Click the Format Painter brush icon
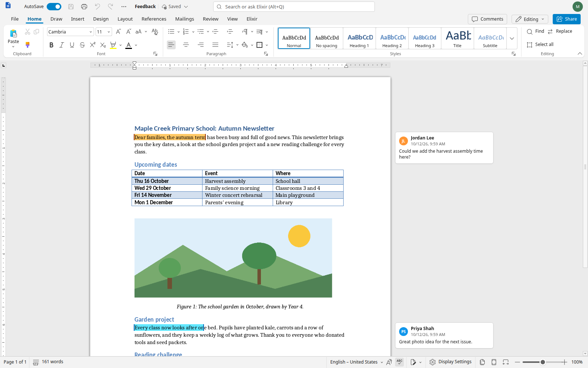 click(28, 45)
